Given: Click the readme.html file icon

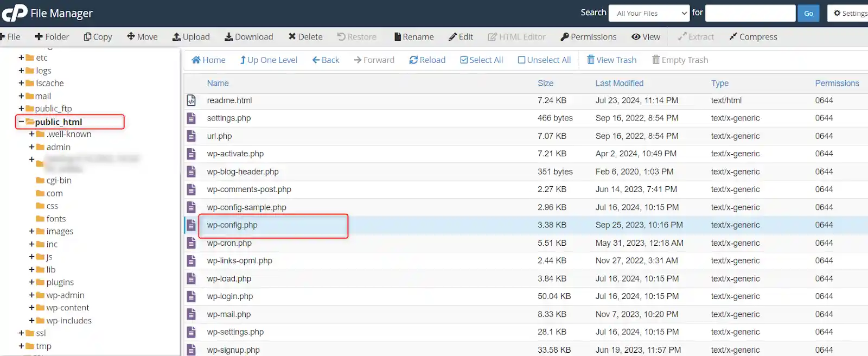Looking at the screenshot, I should pyautogui.click(x=191, y=100).
